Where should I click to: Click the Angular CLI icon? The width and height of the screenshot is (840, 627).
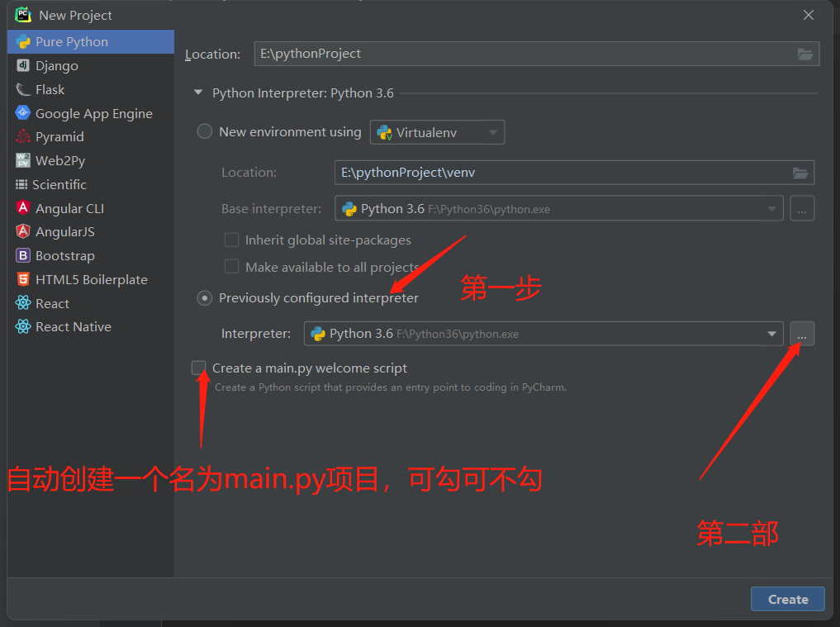coord(23,207)
